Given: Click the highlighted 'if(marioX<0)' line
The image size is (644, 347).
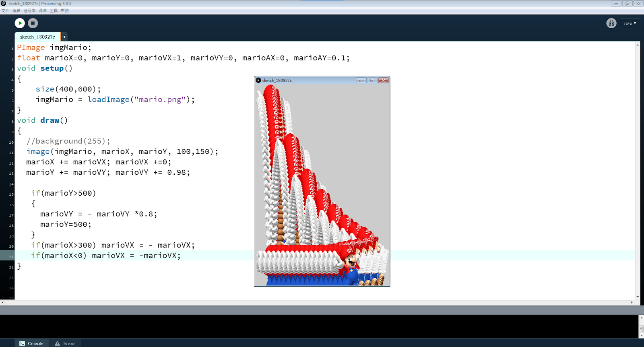Looking at the screenshot, I should (106, 256).
